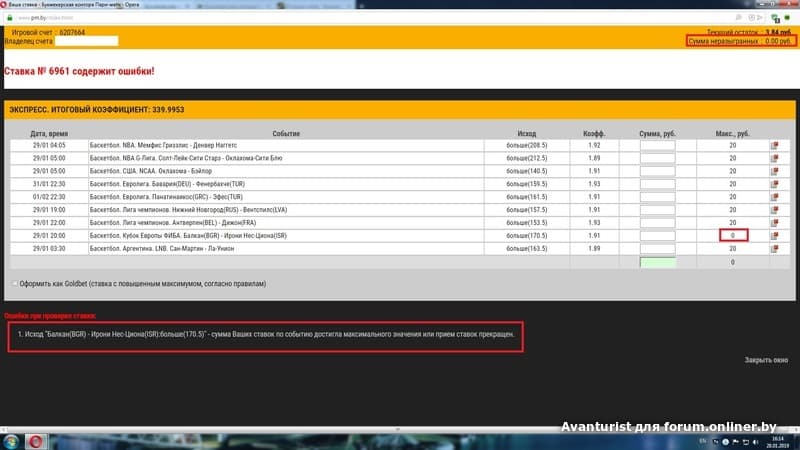The width and height of the screenshot is (800, 450).
Task: Remove the Панатинаикос - Эфес row icon
Action: (774, 197)
